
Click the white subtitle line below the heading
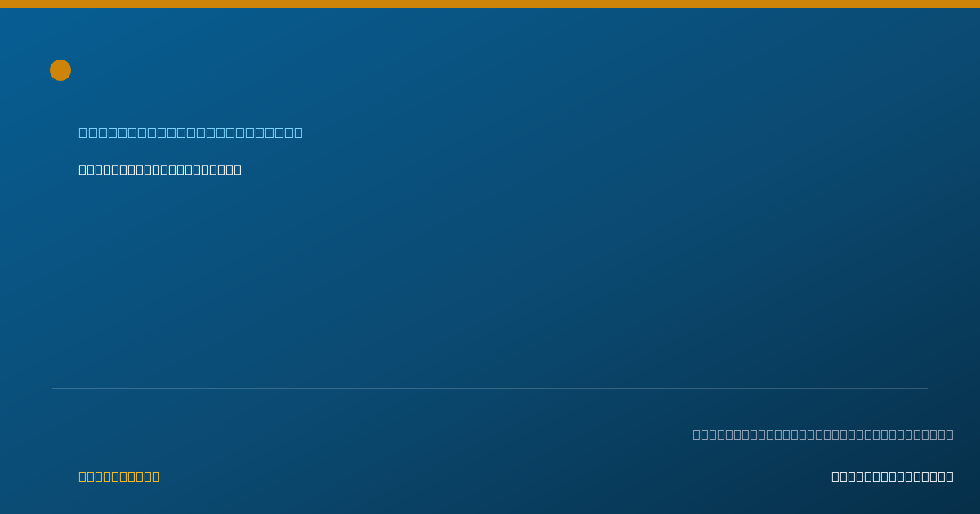(x=160, y=170)
